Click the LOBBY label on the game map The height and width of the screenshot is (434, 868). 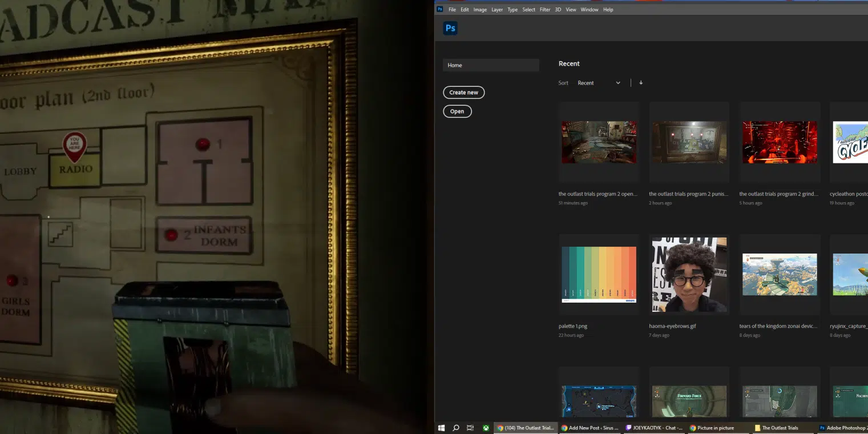[21, 171]
